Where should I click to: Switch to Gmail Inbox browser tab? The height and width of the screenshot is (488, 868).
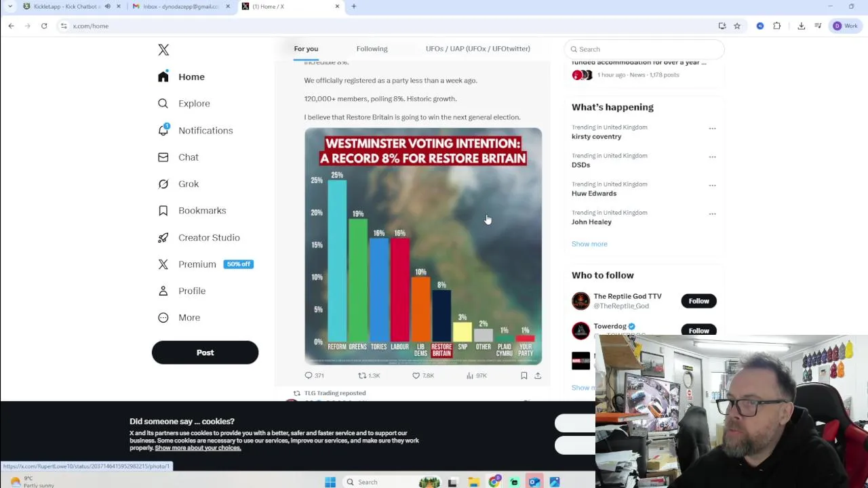click(180, 6)
